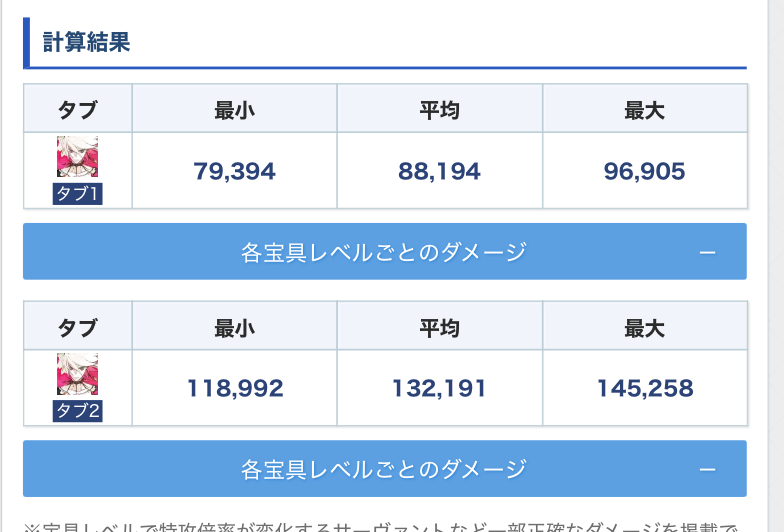Click the タブ column header in the second table
The image size is (784, 532).
pyautogui.click(x=77, y=327)
